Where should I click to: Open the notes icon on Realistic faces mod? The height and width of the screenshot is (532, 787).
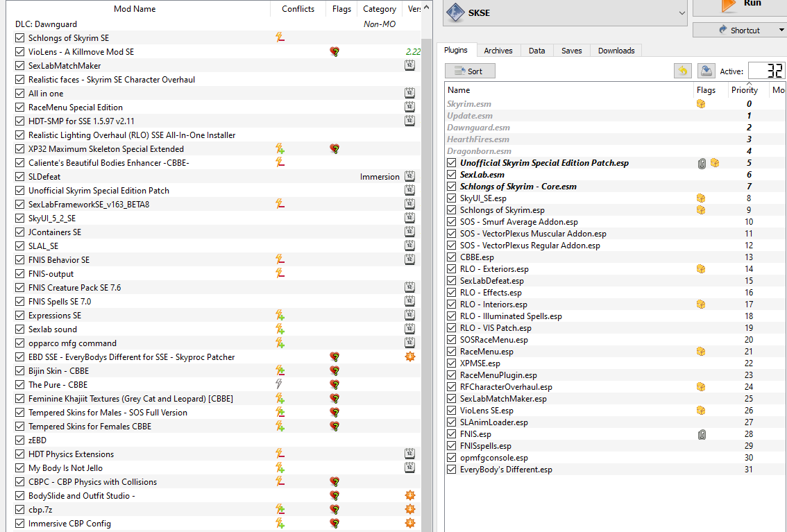[x=409, y=78]
